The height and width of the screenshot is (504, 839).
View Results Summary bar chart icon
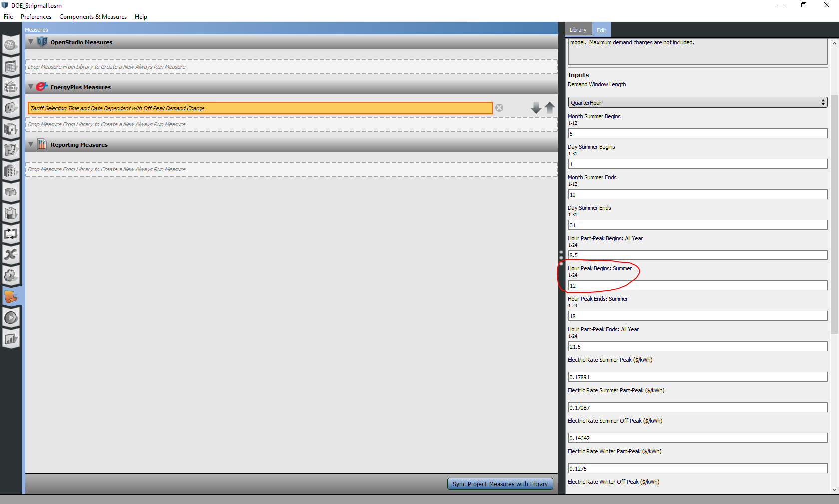[x=11, y=339]
